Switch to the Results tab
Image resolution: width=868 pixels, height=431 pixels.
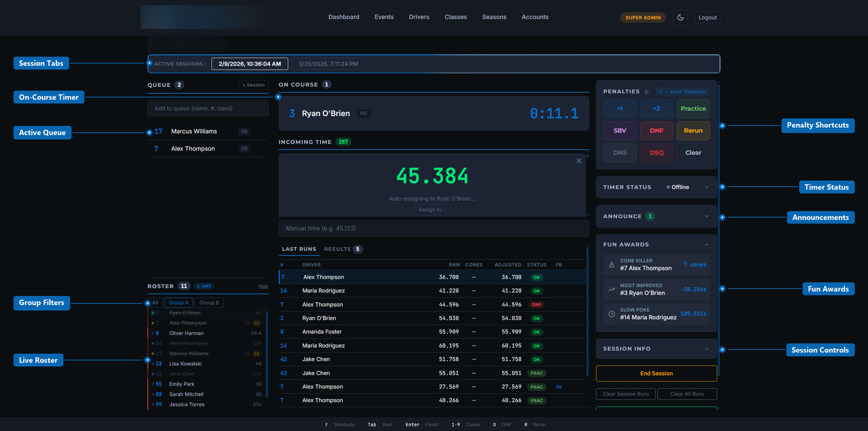point(343,249)
